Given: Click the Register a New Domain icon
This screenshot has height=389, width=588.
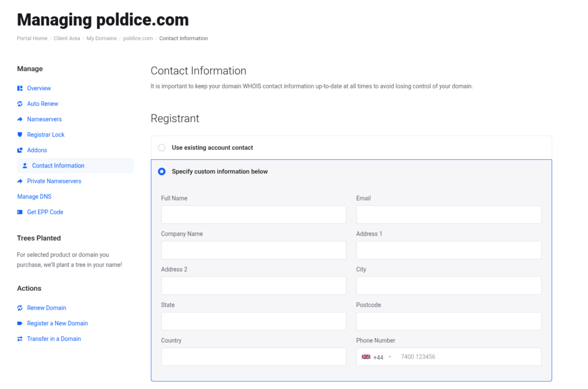Looking at the screenshot, I should click(x=20, y=323).
